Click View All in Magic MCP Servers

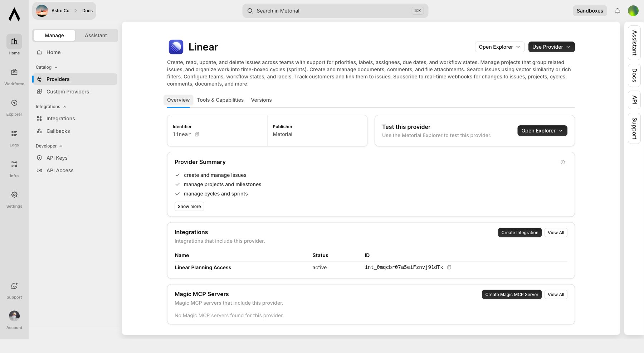point(556,295)
